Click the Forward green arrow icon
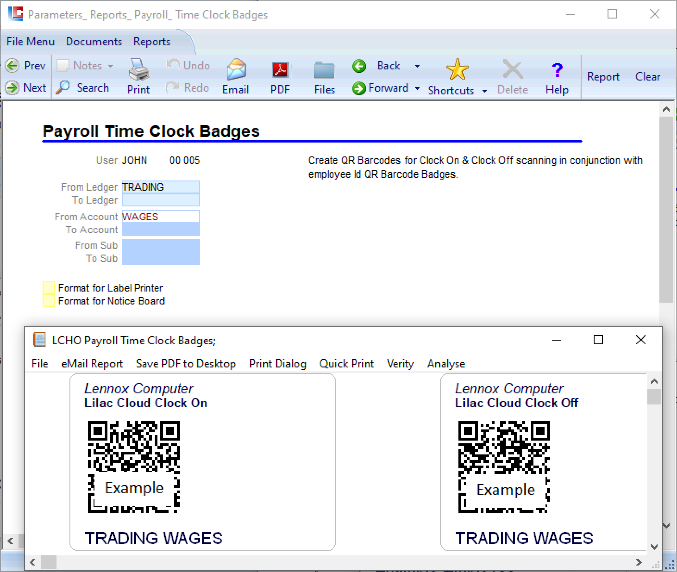 [359, 88]
